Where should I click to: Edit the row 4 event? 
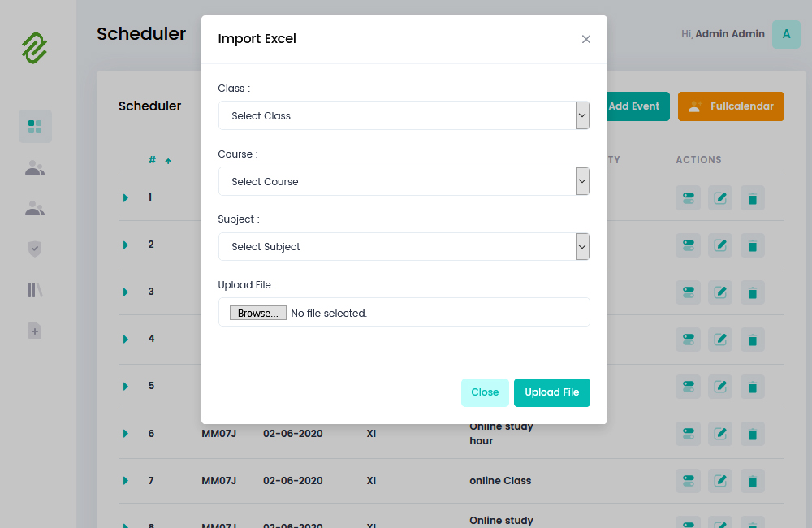pyautogui.click(x=720, y=340)
